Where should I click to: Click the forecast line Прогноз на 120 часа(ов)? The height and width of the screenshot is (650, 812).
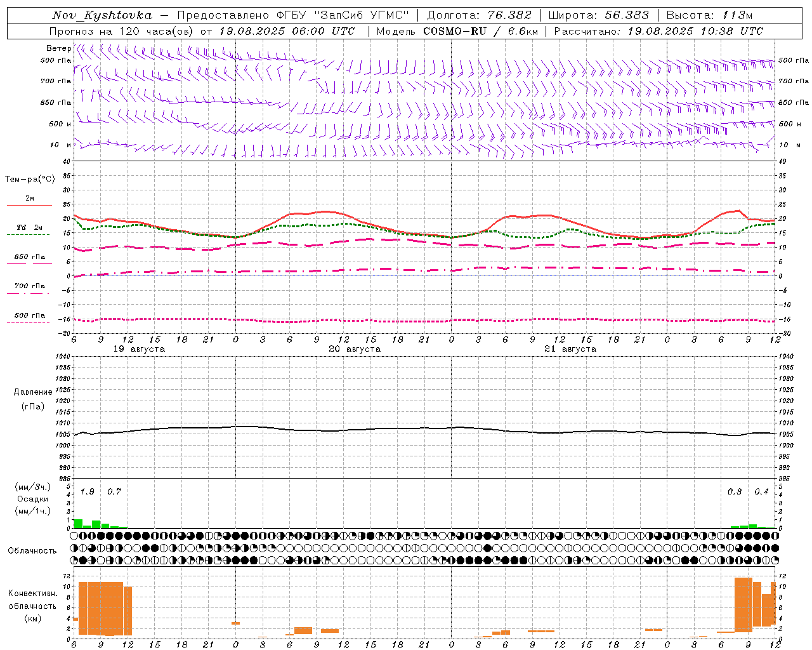click(122, 31)
